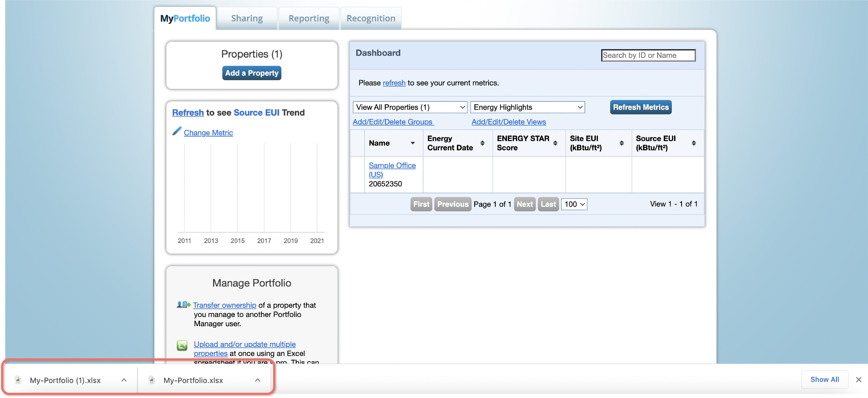Click the My-Portfolio (1).xlsx file icon

[x=18, y=380]
